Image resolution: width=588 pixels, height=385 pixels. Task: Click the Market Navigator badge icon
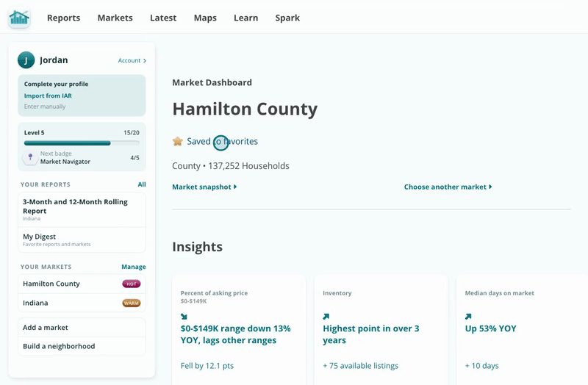[x=30, y=157]
